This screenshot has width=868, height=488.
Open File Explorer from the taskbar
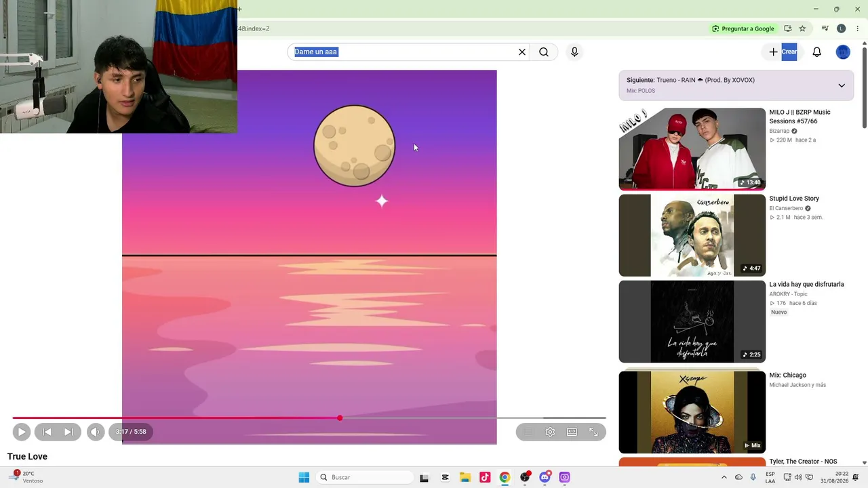[x=465, y=477]
